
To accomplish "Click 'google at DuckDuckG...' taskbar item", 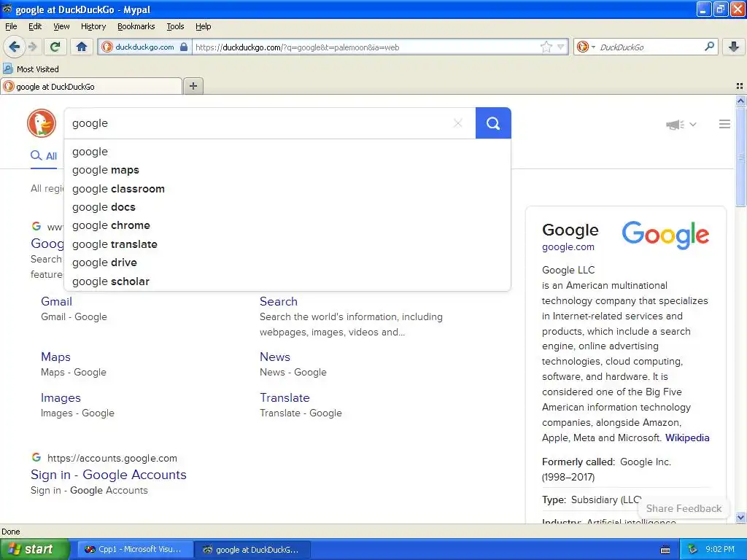I will pyautogui.click(x=253, y=549).
